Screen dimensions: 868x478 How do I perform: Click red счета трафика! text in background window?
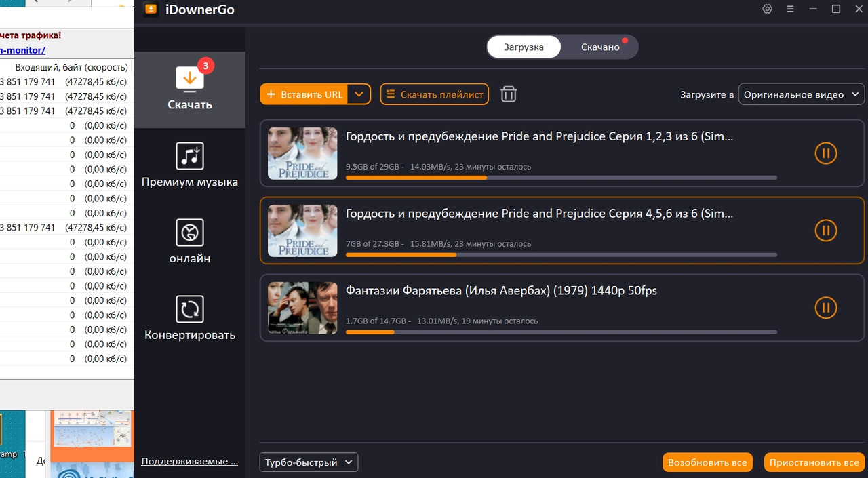click(31, 35)
